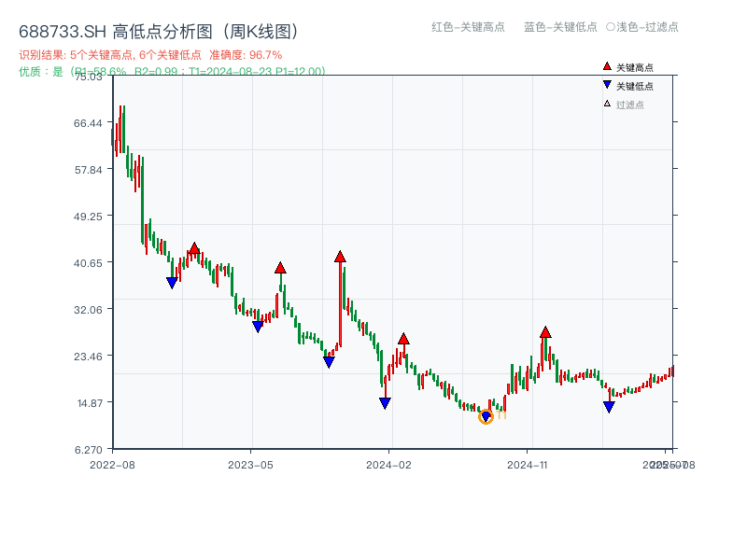This screenshot has width=747, height=560.
Task: Click the circle icon beside 浅色-过滤点 in the header
Action: pyautogui.click(x=608, y=28)
